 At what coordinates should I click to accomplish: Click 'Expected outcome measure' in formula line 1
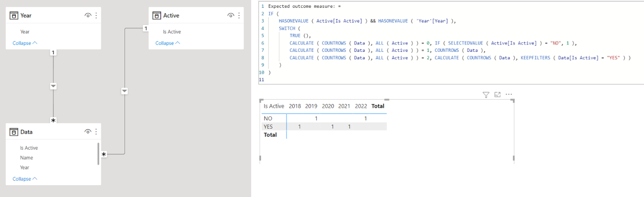click(301, 6)
